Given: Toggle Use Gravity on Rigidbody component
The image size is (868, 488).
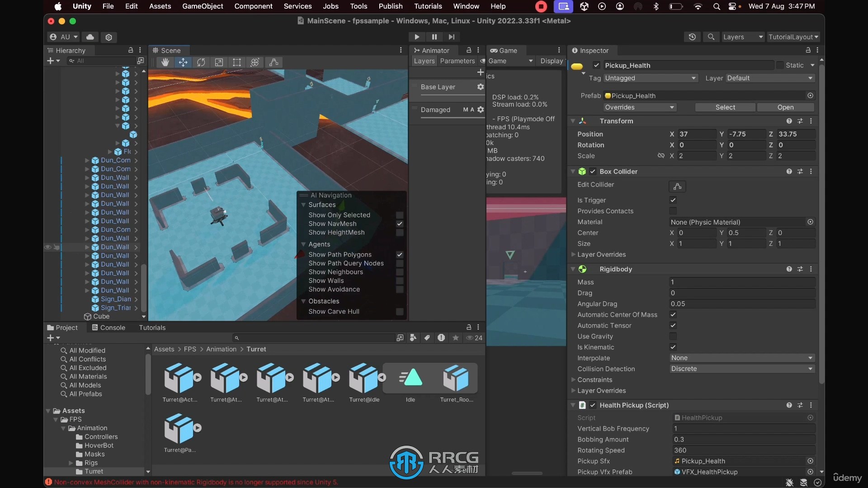Looking at the screenshot, I should [672, 336].
